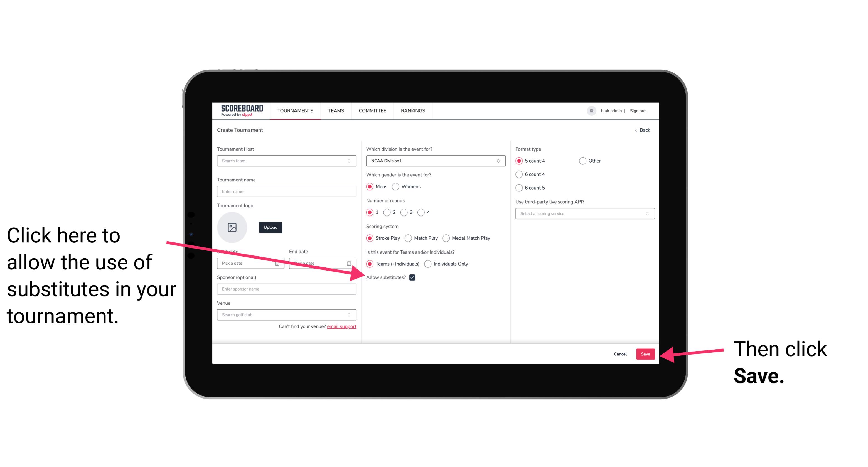Click the Division dropdown chevron icon

point(499,161)
